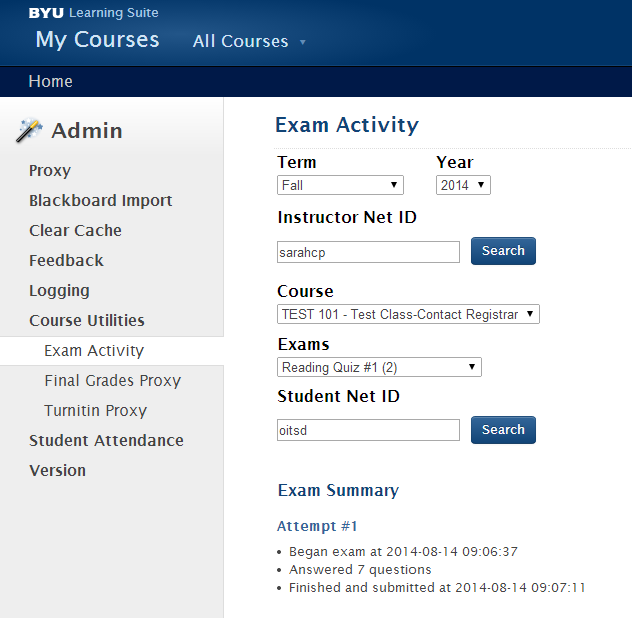The width and height of the screenshot is (632, 618).
Task: Select Exam Activity submenu item
Action: pyautogui.click(x=94, y=351)
